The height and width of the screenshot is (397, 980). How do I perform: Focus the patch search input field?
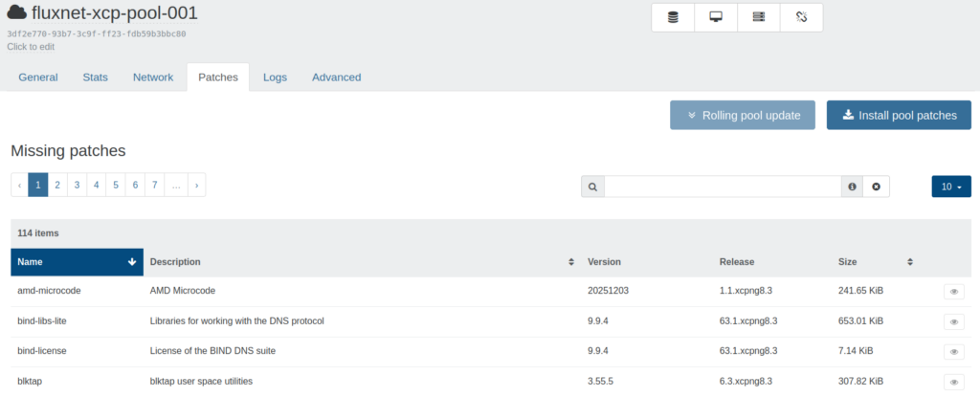pos(722,187)
